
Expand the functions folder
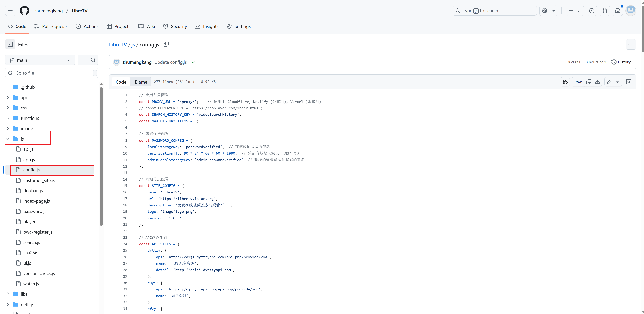point(8,118)
